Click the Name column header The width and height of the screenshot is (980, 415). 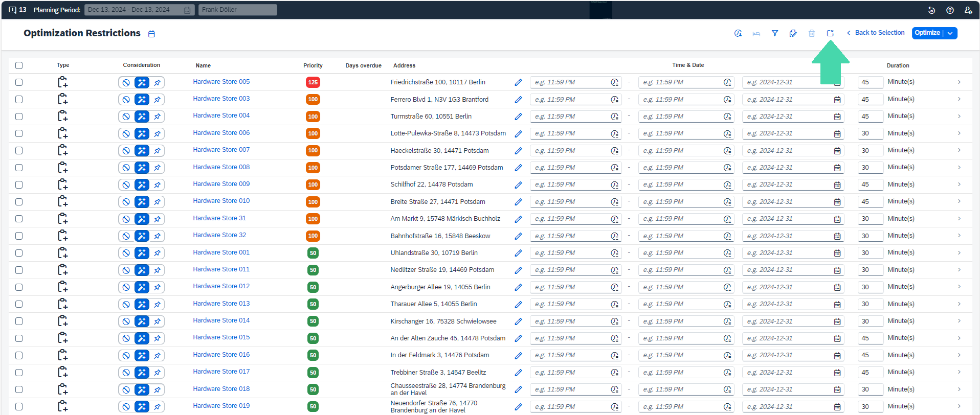point(203,65)
